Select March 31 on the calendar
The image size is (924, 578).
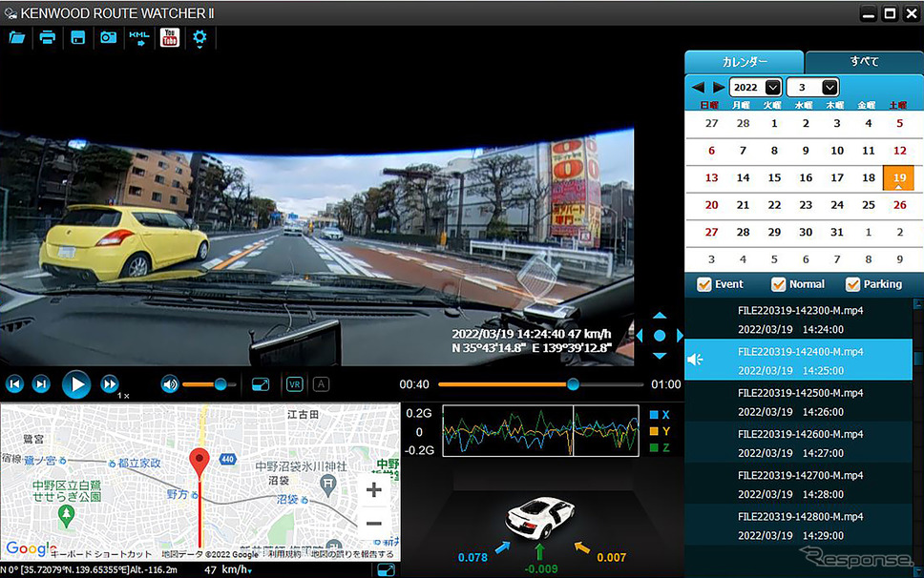tap(837, 232)
